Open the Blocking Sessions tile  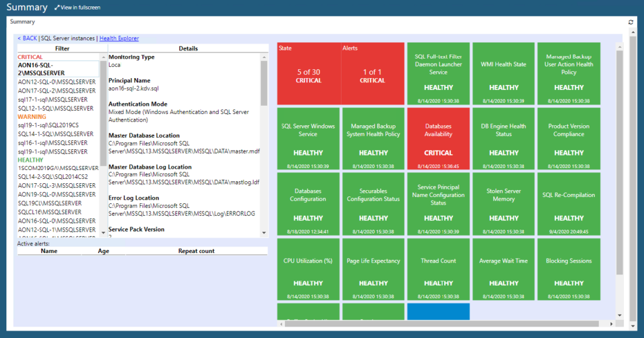pyautogui.click(x=569, y=269)
